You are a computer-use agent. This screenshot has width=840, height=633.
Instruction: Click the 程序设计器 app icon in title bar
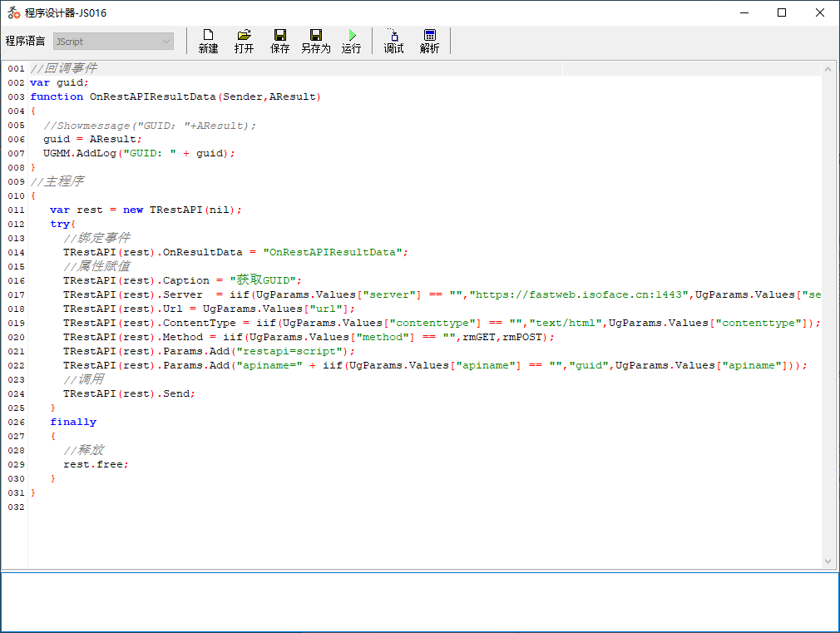(14, 12)
